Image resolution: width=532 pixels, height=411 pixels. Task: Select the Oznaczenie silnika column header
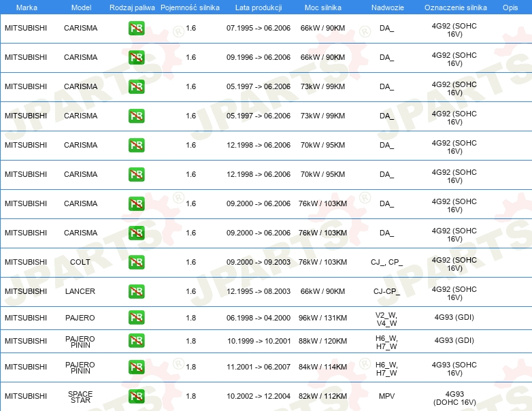click(456, 7)
